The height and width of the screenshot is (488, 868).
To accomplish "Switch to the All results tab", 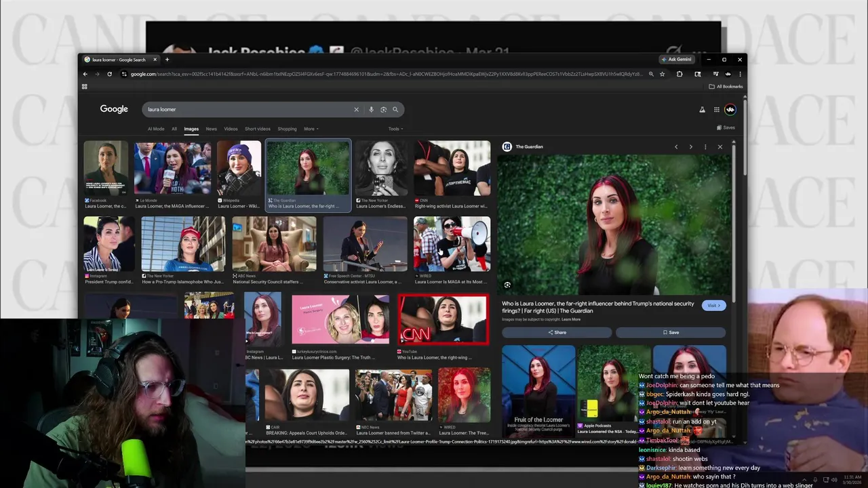I will click(x=174, y=129).
